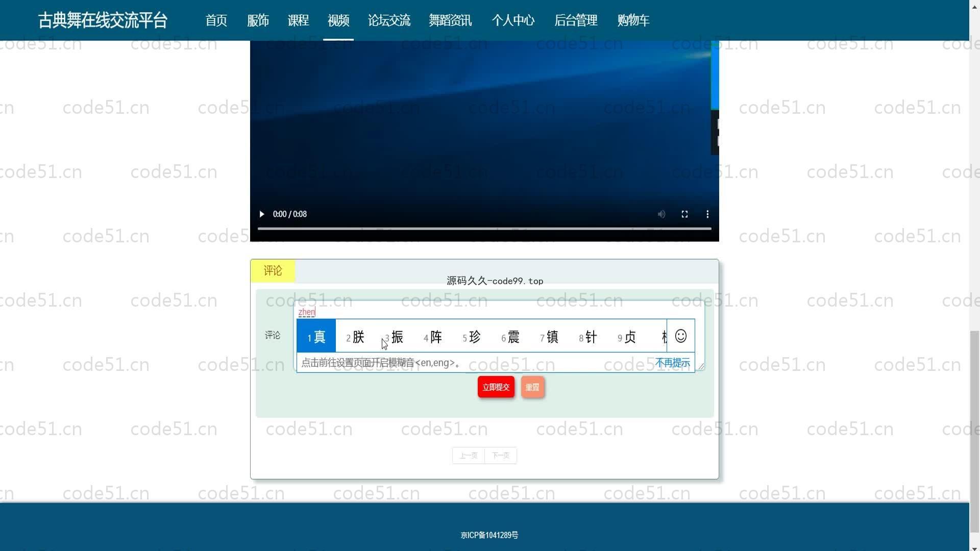The image size is (980, 551).
Task: Open the 课程 menu item
Action: (298, 20)
